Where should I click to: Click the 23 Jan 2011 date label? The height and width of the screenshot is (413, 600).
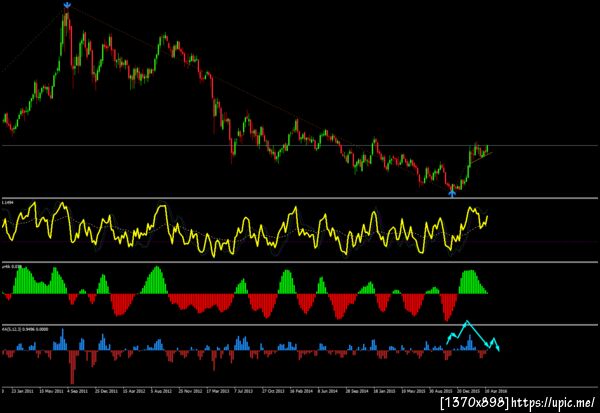click(x=23, y=391)
